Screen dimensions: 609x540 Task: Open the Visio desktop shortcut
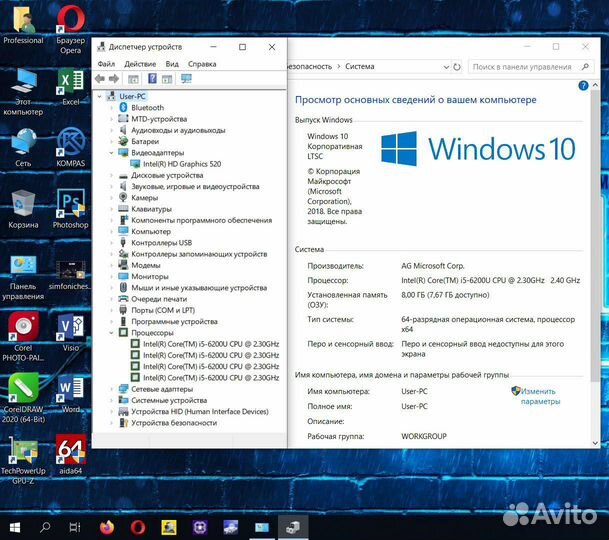pos(71,332)
